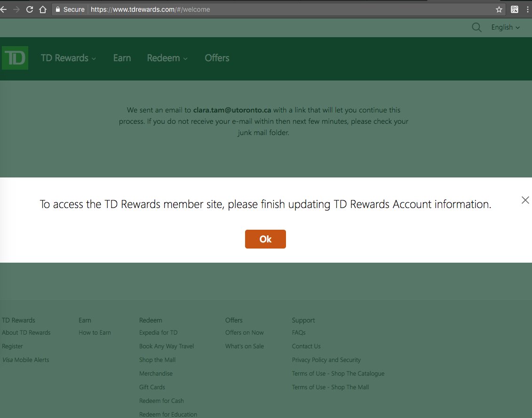Open Terms of Use Shop The Catalogue
The image size is (532, 418).
click(338, 374)
